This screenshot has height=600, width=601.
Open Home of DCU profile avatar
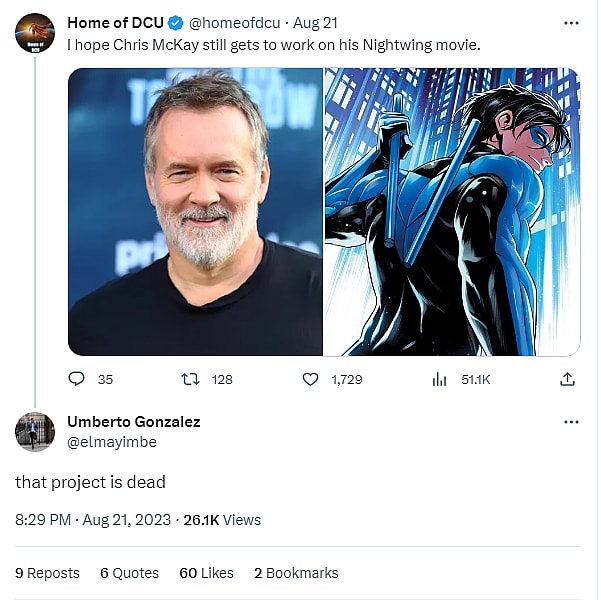35,33
